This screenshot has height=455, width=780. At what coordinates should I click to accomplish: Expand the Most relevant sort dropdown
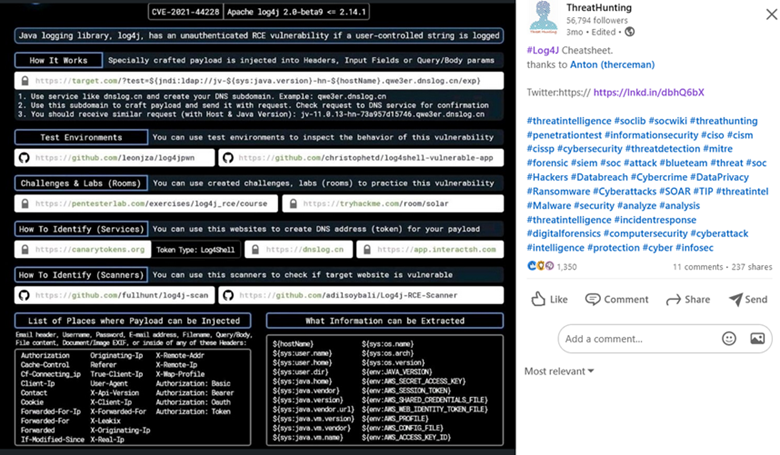point(559,371)
